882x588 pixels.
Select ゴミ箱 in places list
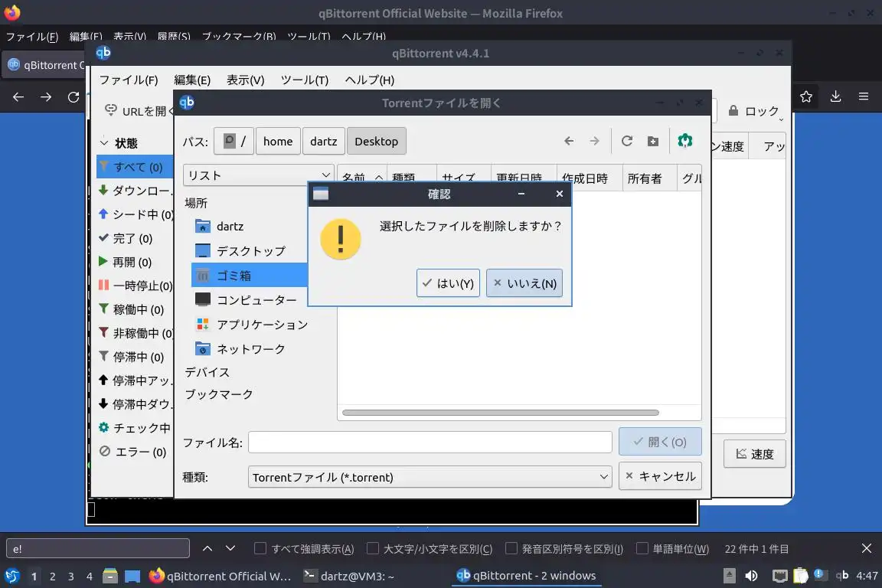coord(249,276)
